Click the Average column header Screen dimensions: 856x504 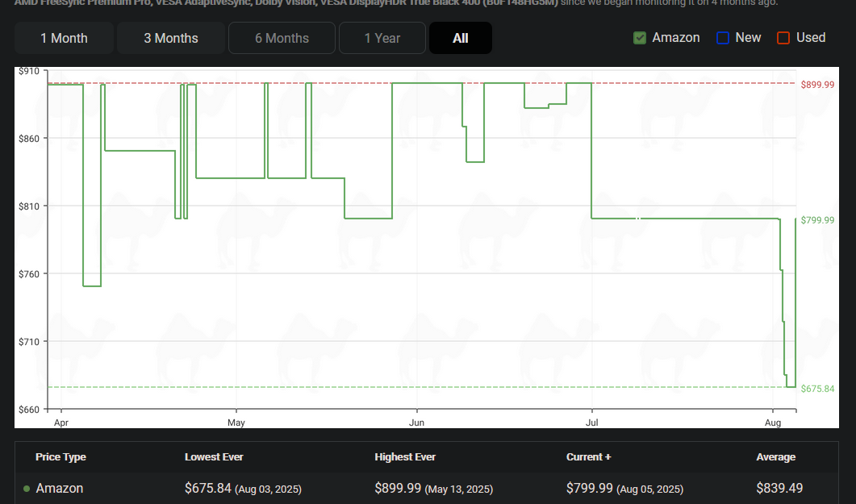click(x=776, y=457)
